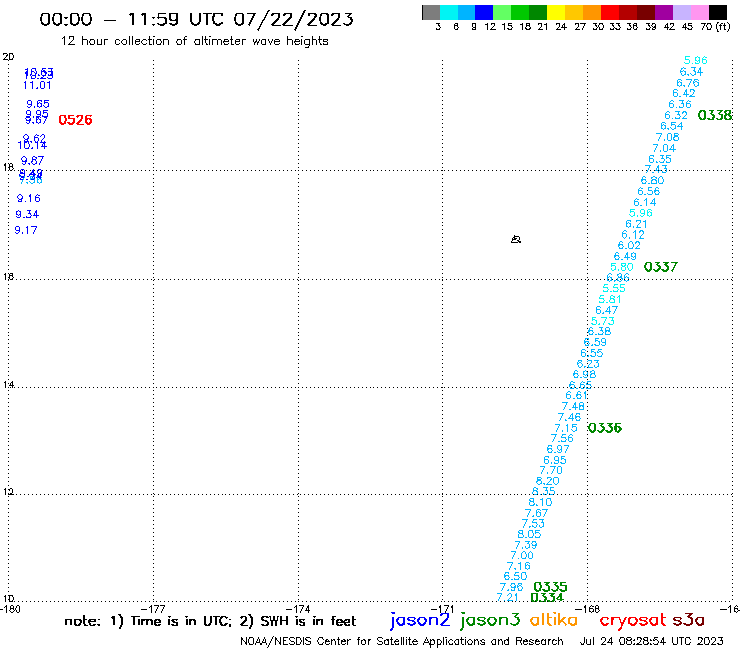This screenshot has height=650, width=740.
Task: Click the Jul 24 08:28:54 UTC timestamp
Action: pos(651,641)
